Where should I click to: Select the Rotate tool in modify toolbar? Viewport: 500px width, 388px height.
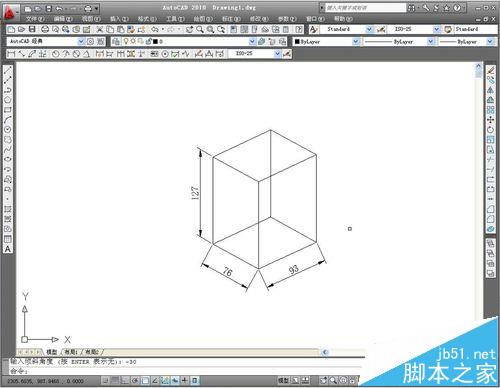click(x=490, y=130)
